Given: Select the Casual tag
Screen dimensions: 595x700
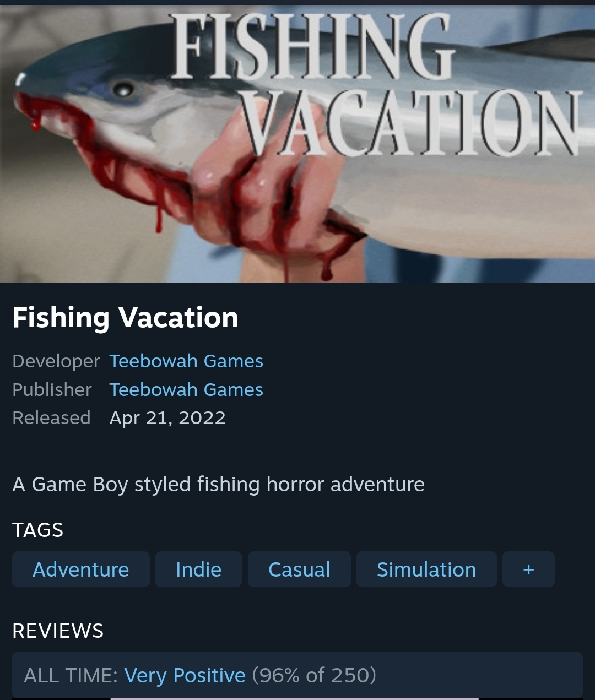Looking at the screenshot, I should (x=299, y=569).
